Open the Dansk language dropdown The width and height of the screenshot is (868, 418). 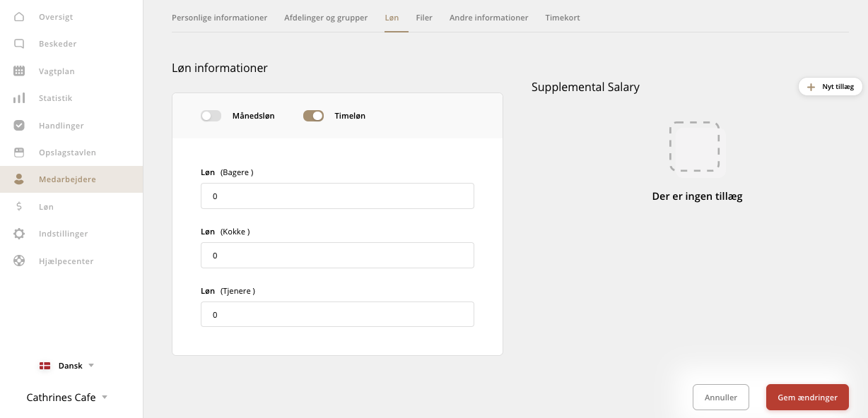(66, 366)
